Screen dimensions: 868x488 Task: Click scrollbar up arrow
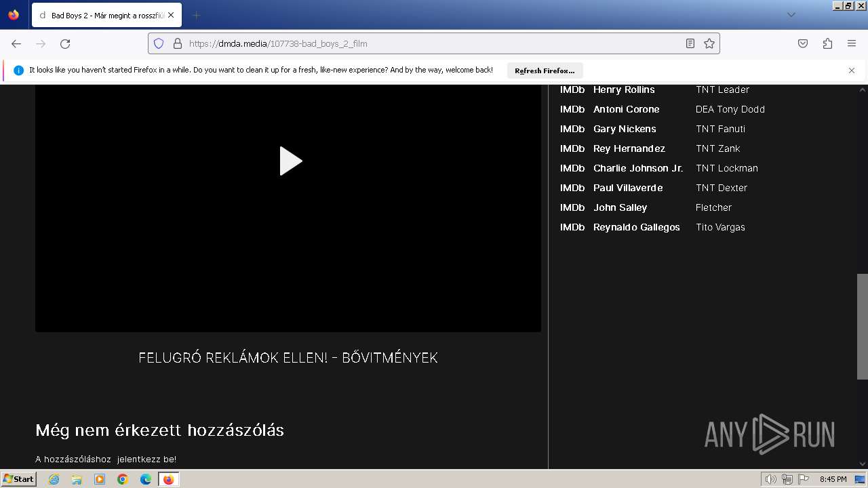pos(863,89)
